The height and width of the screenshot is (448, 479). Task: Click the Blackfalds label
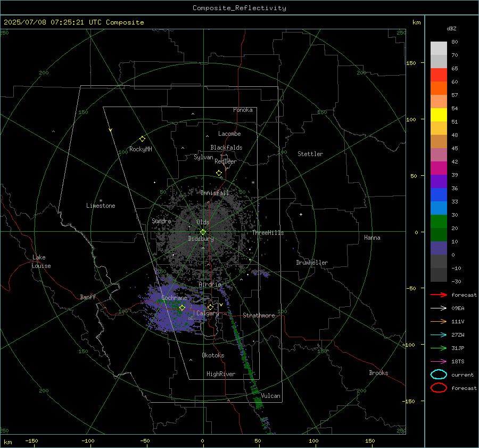(x=226, y=148)
